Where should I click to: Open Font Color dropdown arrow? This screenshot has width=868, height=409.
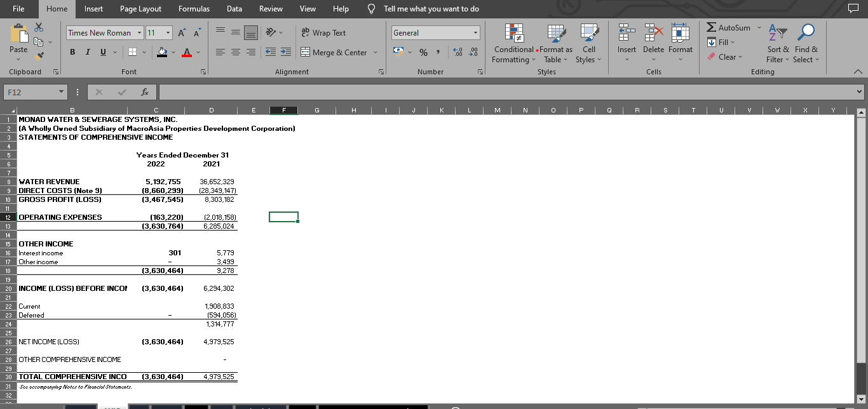click(x=199, y=52)
